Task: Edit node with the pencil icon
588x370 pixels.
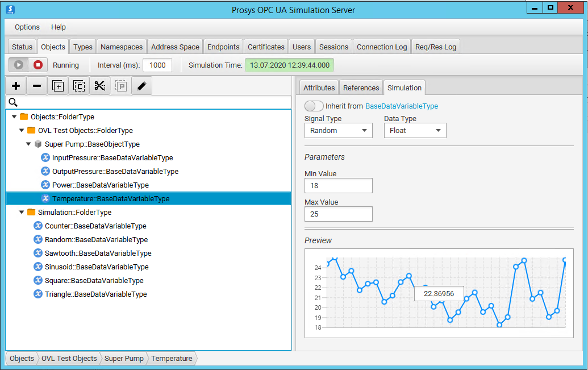Action: (x=142, y=86)
